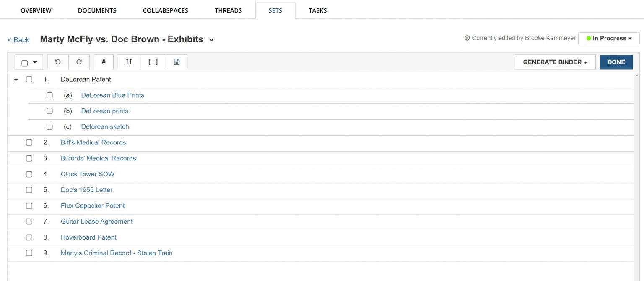Click the bracket placeholder toolbar icon
This screenshot has height=281, width=644.
(x=153, y=62)
